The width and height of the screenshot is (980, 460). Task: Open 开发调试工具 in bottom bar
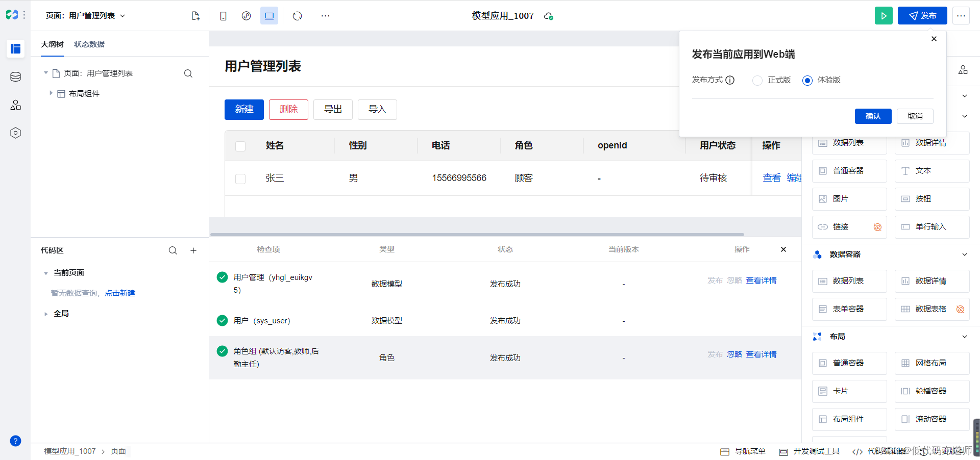(x=810, y=451)
